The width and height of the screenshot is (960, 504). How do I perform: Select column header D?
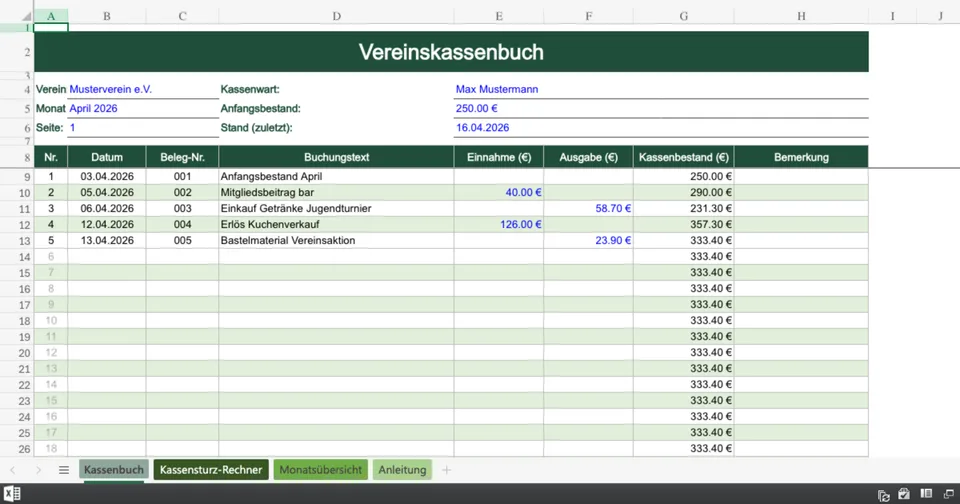point(336,17)
